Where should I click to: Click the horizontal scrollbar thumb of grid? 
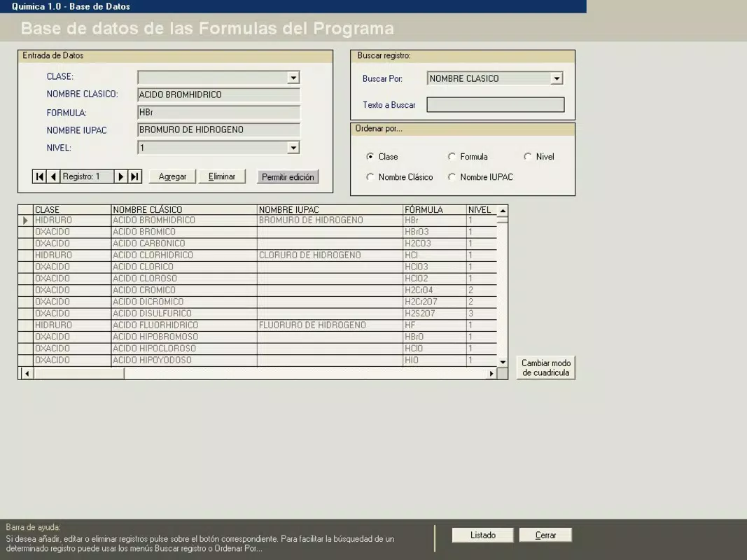coord(79,374)
